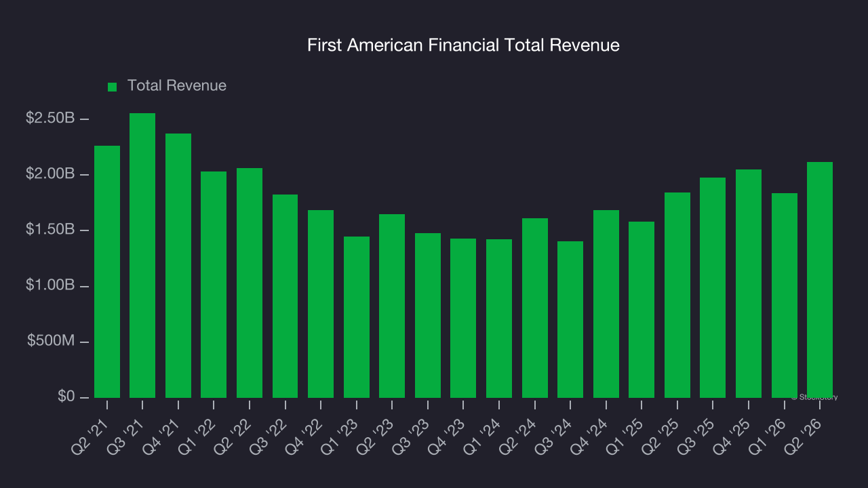The width and height of the screenshot is (868, 488).
Task: Click the green Total Revenue legend swatch
Action: click(x=113, y=87)
